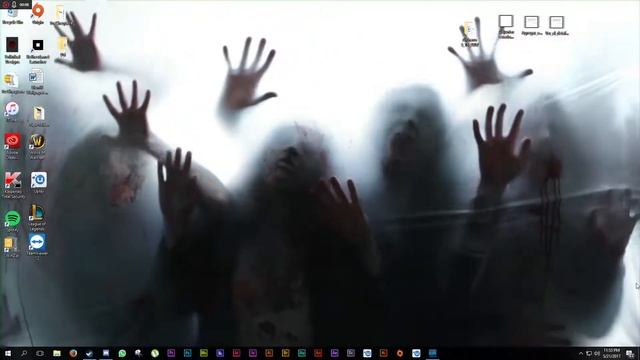The width and height of the screenshot is (640, 360).
Task: Open the Action Center notifications
Action: pos(630,353)
